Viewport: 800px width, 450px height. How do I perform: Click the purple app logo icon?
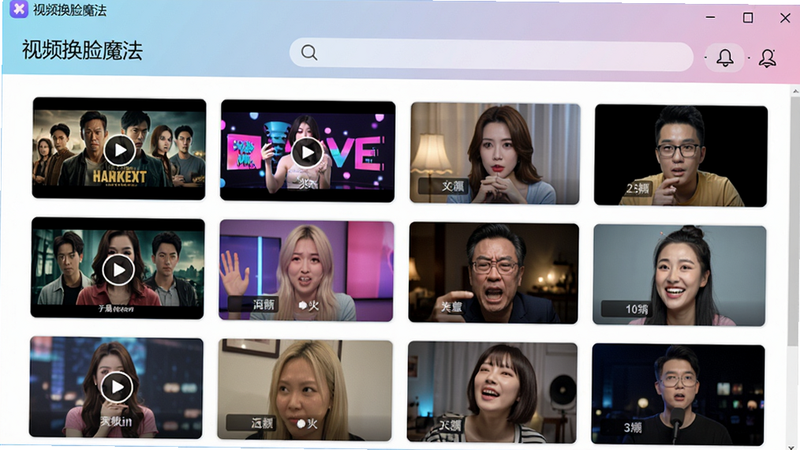[x=19, y=9]
